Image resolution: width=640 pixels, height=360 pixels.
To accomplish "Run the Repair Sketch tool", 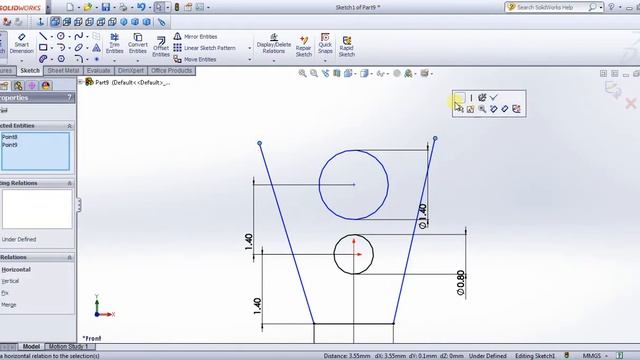I will (x=304, y=46).
